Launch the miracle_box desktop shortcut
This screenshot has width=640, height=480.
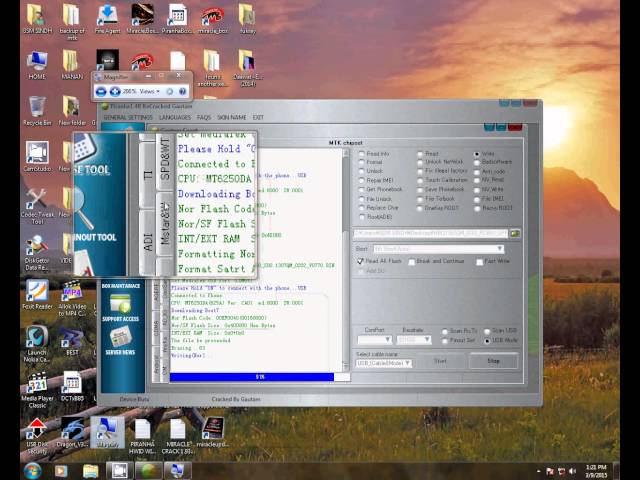pyautogui.click(x=212, y=18)
